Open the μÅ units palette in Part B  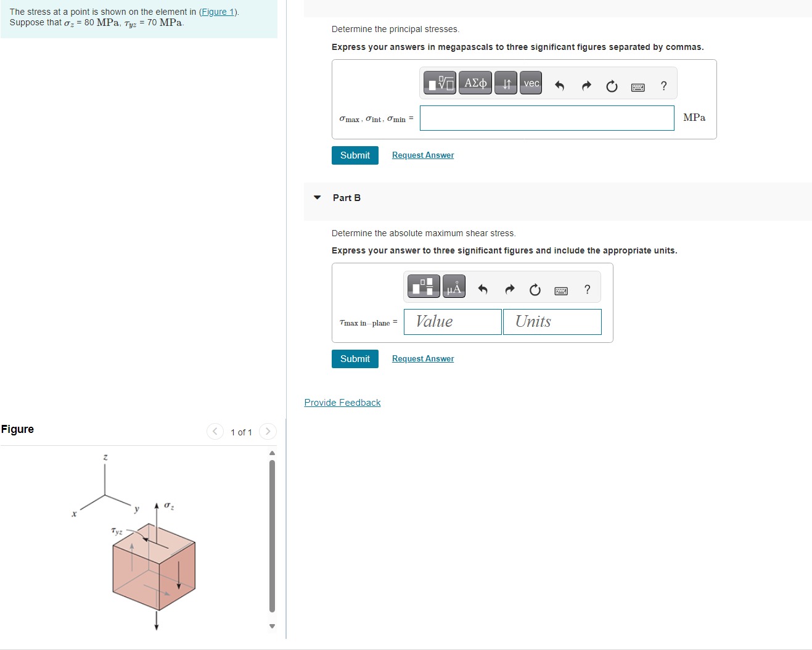point(454,286)
